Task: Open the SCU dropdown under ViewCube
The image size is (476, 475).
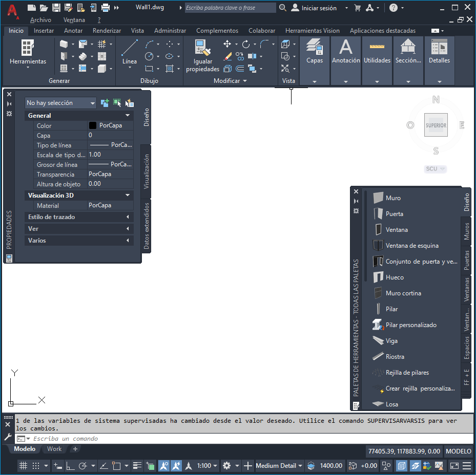Action: (x=436, y=168)
